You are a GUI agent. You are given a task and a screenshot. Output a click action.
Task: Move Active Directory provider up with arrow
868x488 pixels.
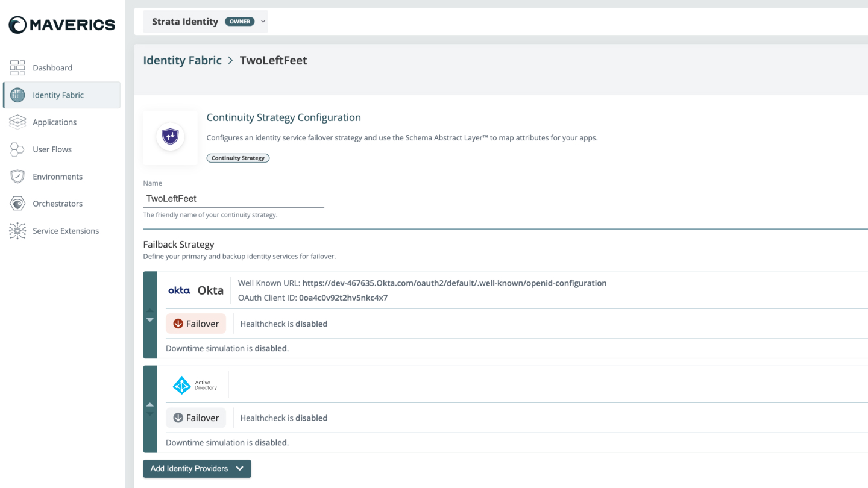pos(150,405)
